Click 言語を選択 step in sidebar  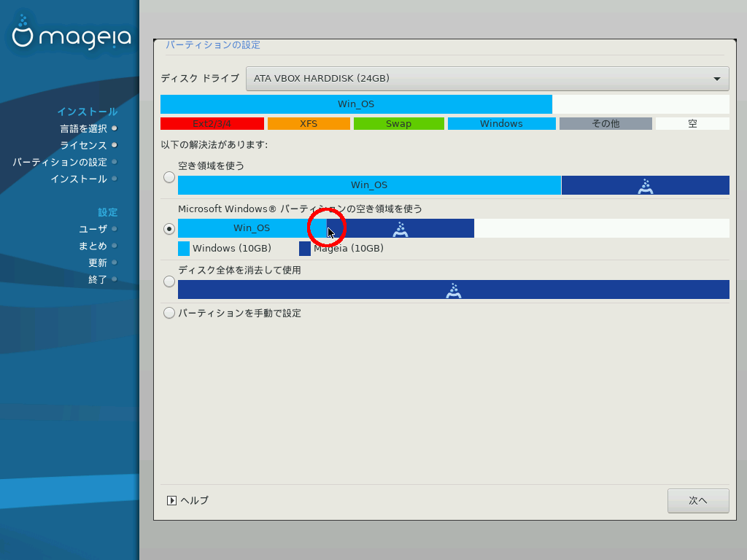[83, 128]
